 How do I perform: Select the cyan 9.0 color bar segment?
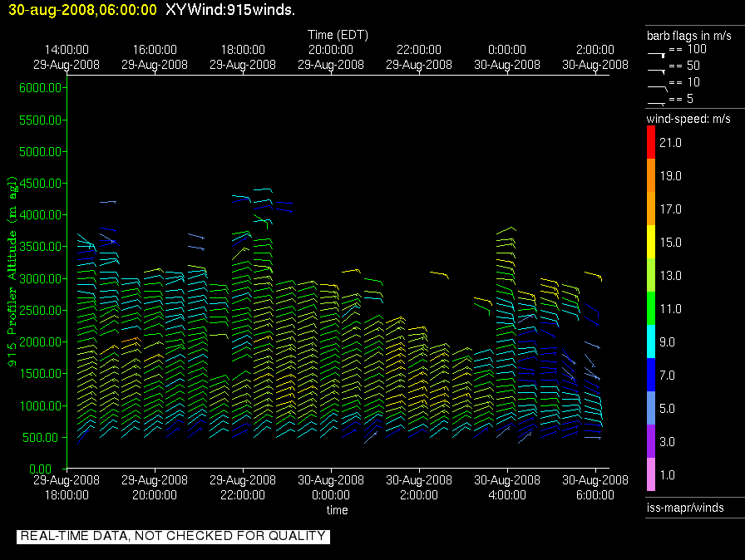(651, 341)
